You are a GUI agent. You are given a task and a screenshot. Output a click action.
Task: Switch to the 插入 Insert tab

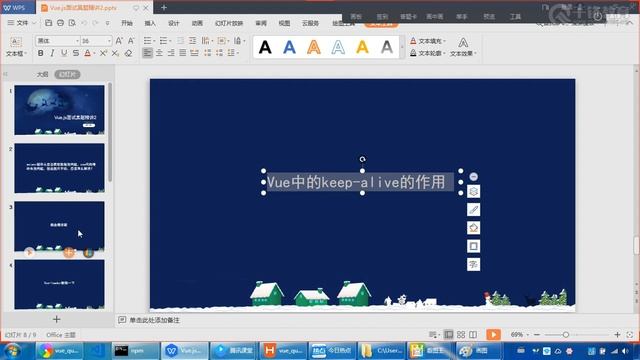coord(150,23)
